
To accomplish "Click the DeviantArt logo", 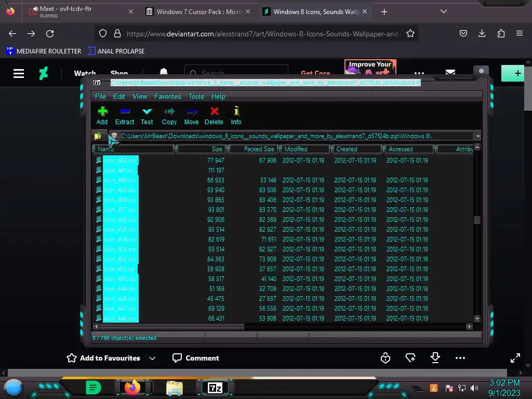I will click(x=44, y=73).
